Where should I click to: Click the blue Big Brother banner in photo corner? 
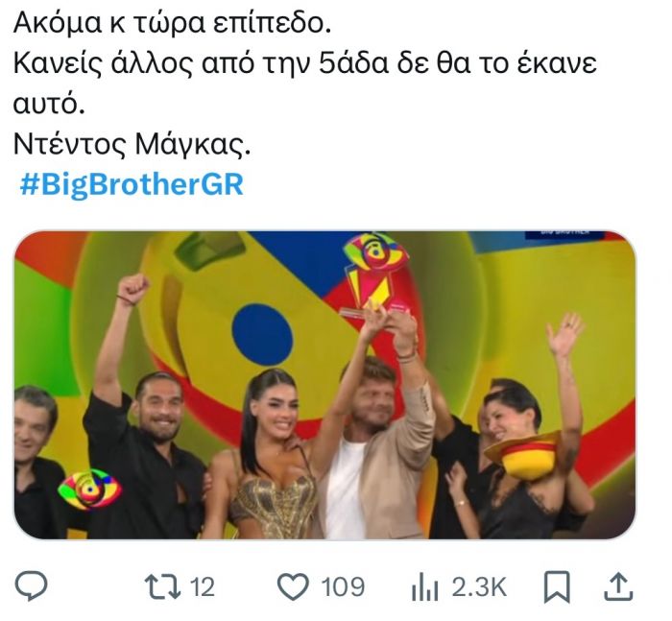coord(564,234)
